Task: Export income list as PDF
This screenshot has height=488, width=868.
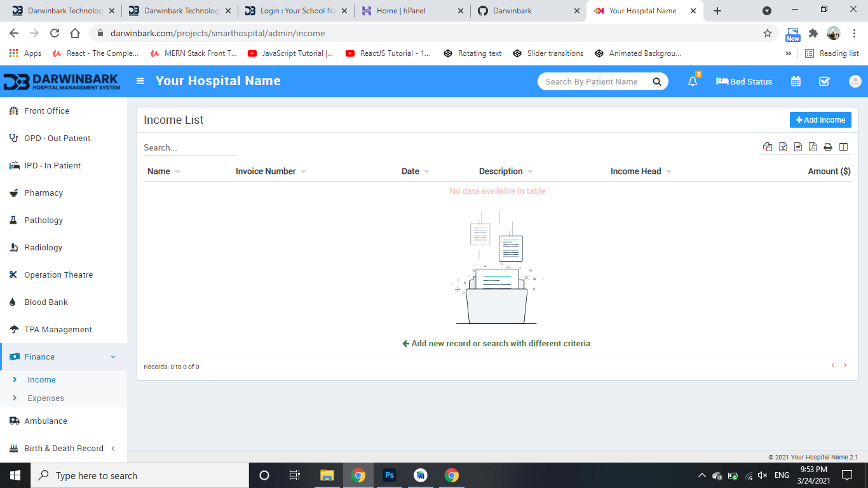Action: (x=813, y=147)
